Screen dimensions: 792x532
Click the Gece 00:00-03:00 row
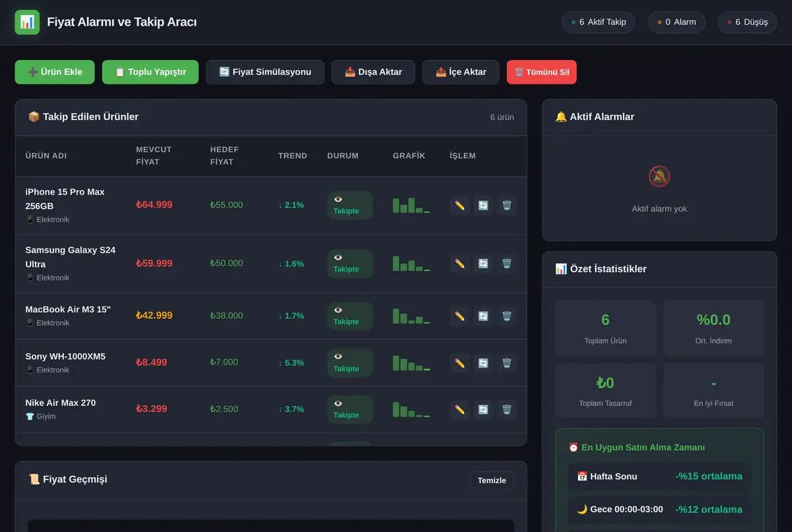[x=659, y=510]
